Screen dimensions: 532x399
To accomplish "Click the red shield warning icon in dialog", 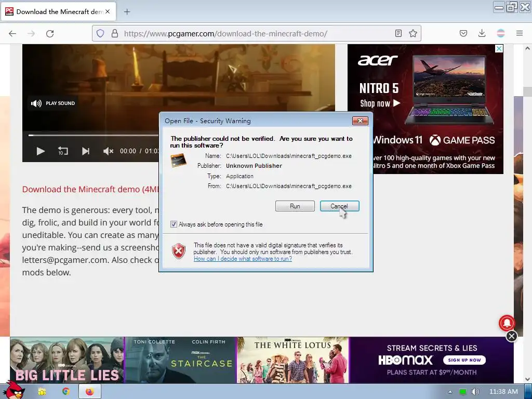I will (179, 251).
